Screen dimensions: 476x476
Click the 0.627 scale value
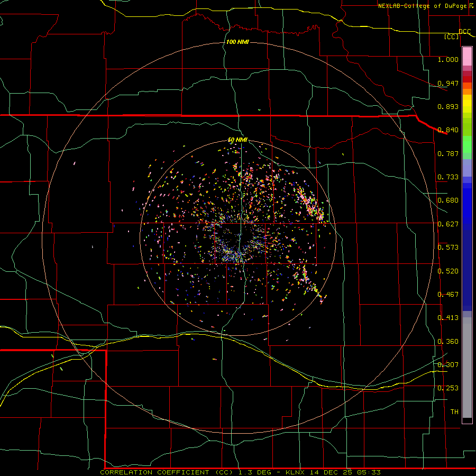click(x=448, y=224)
